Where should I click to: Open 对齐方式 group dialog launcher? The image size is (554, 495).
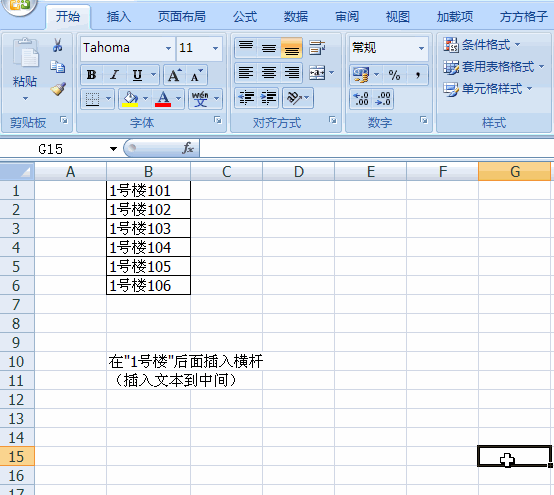coord(332,120)
